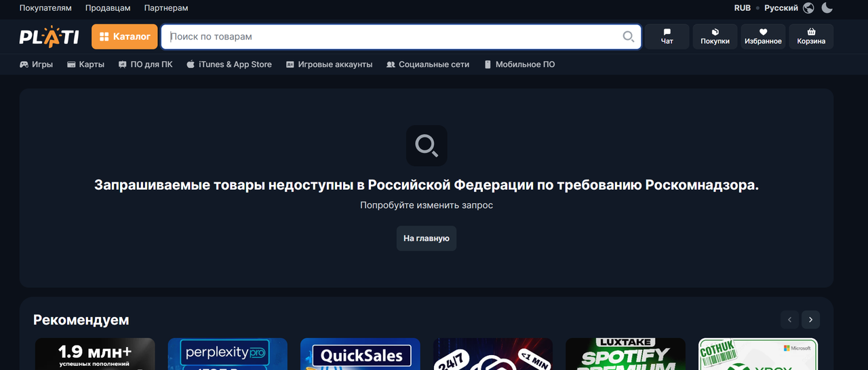868x370 pixels.
Task: Toggle dark mode moon icon
Action: coord(827,8)
